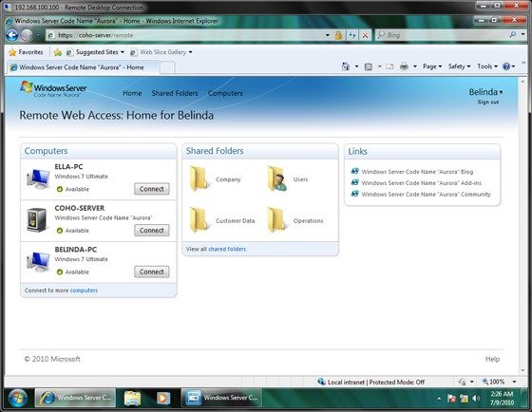Click the browser Back arrow button
The image size is (532, 412).
12,35
